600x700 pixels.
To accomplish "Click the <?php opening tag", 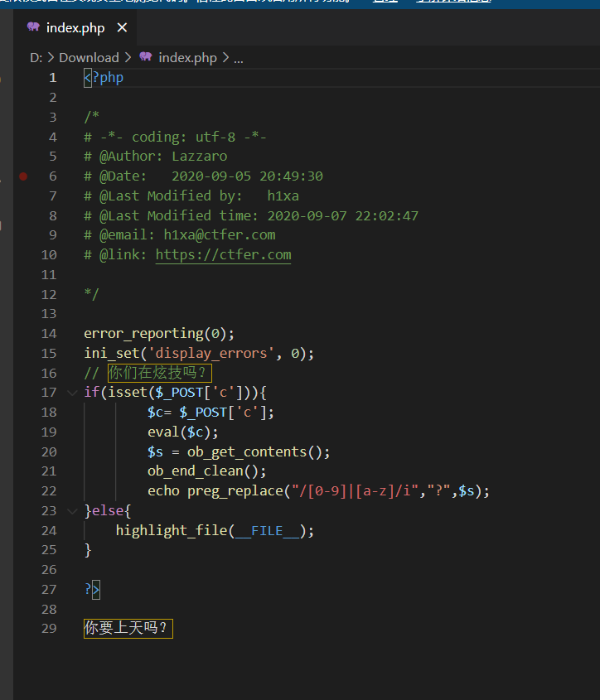I will (104, 78).
